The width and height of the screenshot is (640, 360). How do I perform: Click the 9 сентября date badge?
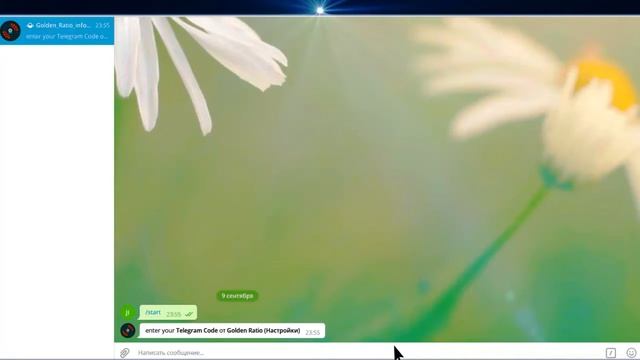coord(237,296)
